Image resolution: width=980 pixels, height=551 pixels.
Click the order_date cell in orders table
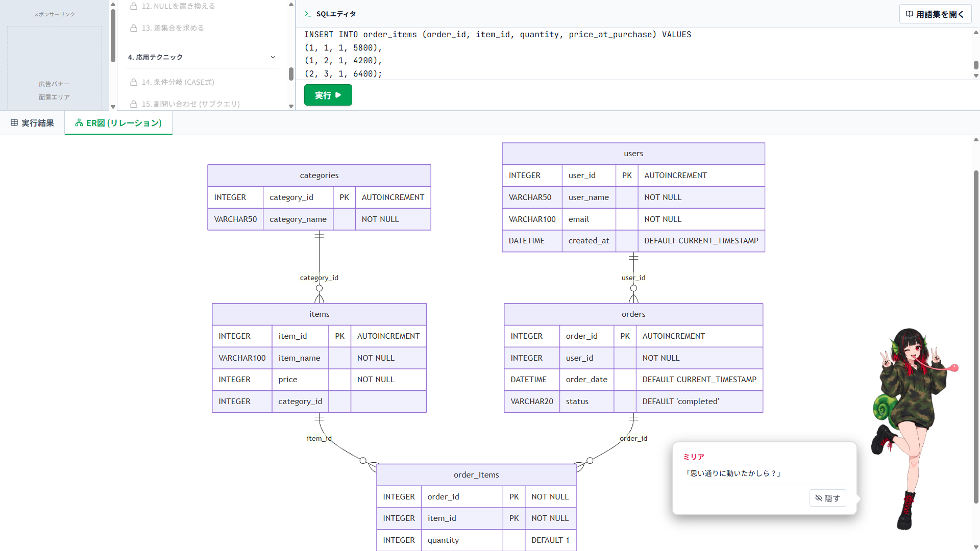586,380
